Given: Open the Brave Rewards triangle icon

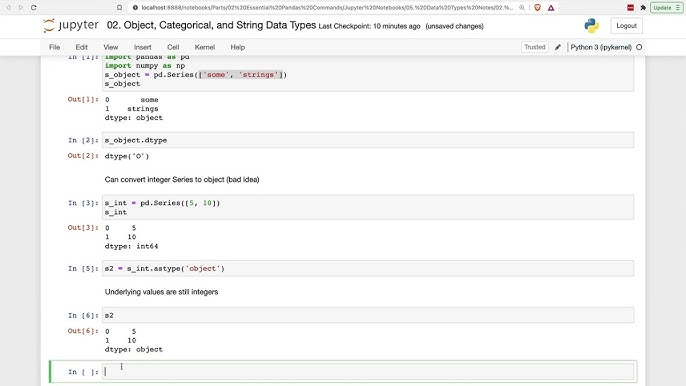Looking at the screenshot, I should point(551,7).
